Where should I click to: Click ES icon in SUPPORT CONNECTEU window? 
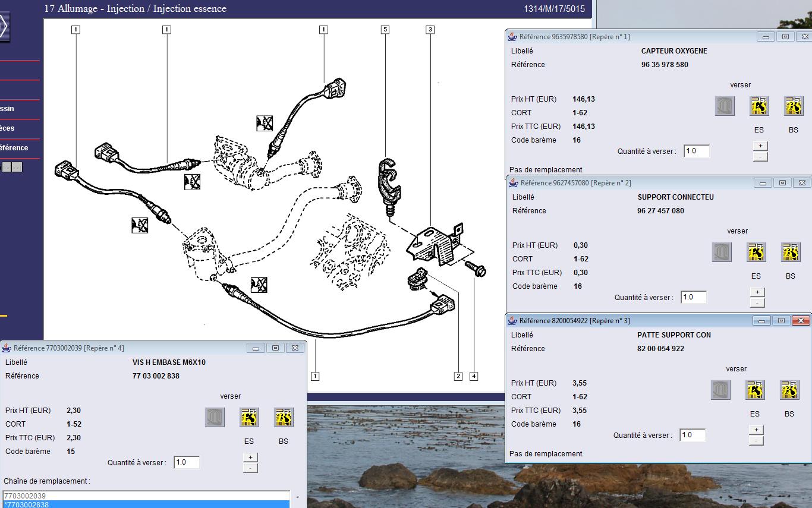click(x=756, y=253)
